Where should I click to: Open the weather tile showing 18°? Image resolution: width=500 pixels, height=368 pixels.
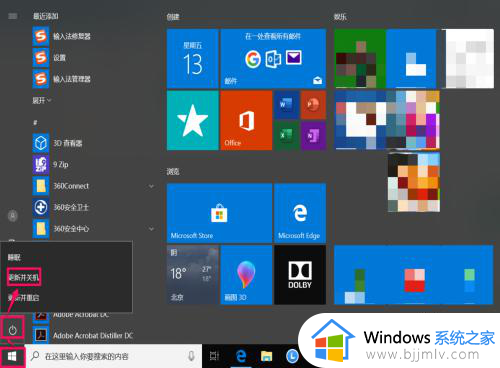point(193,275)
